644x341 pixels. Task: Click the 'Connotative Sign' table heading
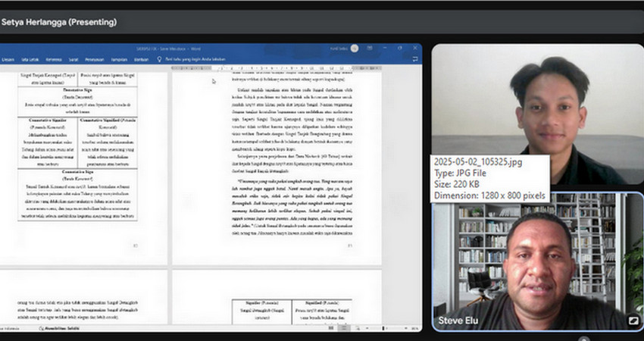pos(77,172)
